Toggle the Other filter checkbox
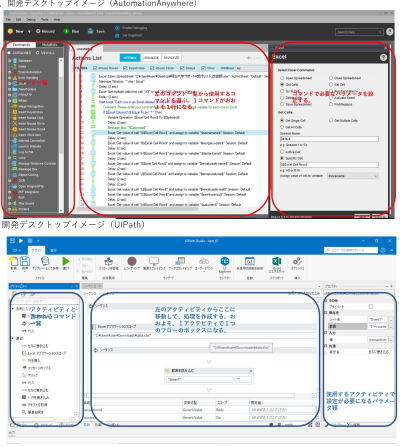The width and height of the screenshot is (400, 447). point(203,68)
